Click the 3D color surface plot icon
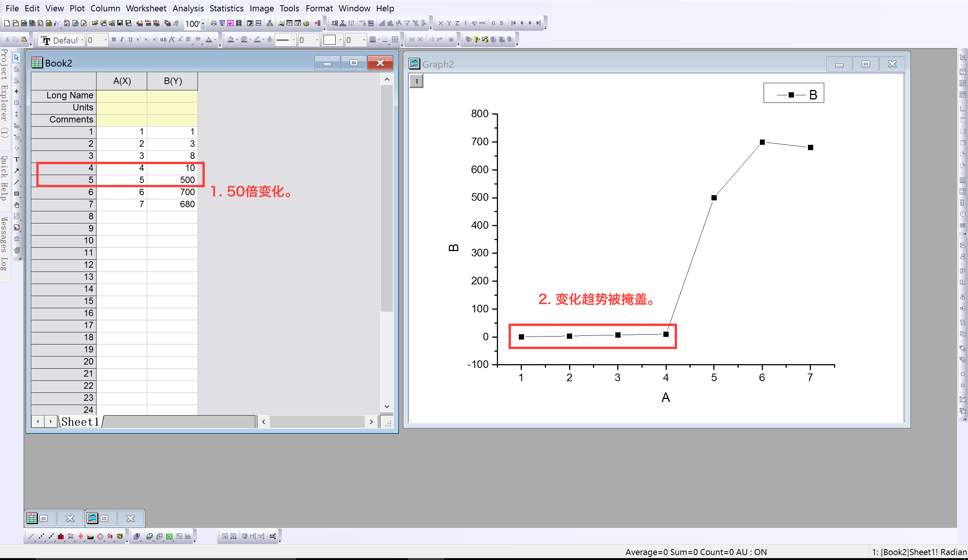The image size is (968, 560). 149,536
